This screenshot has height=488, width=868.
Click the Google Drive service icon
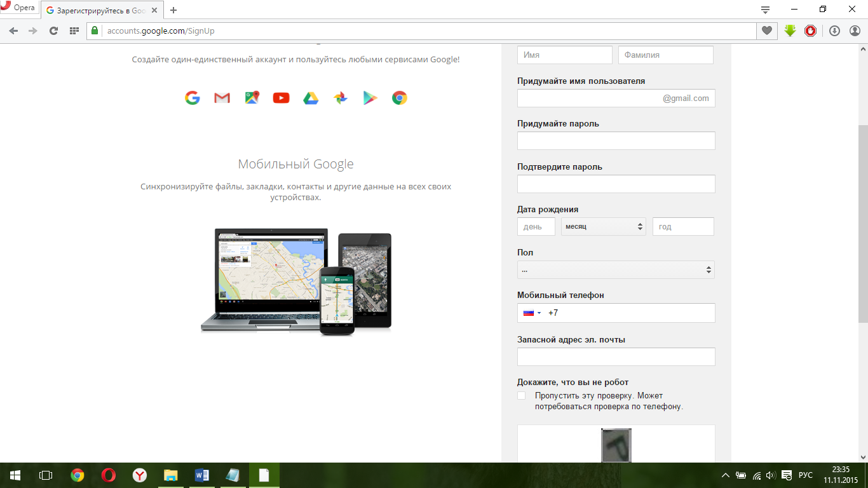pyautogui.click(x=311, y=98)
